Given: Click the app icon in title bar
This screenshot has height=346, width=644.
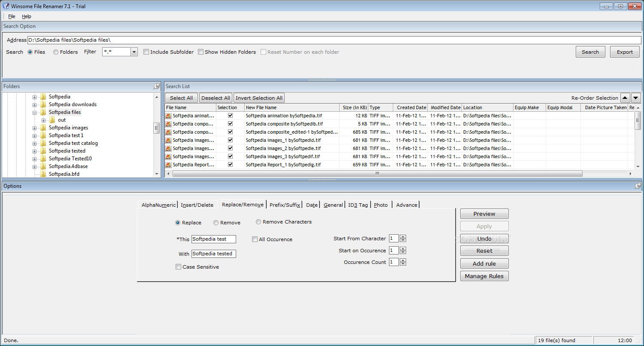Looking at the screenshot, I should [6, 6].
